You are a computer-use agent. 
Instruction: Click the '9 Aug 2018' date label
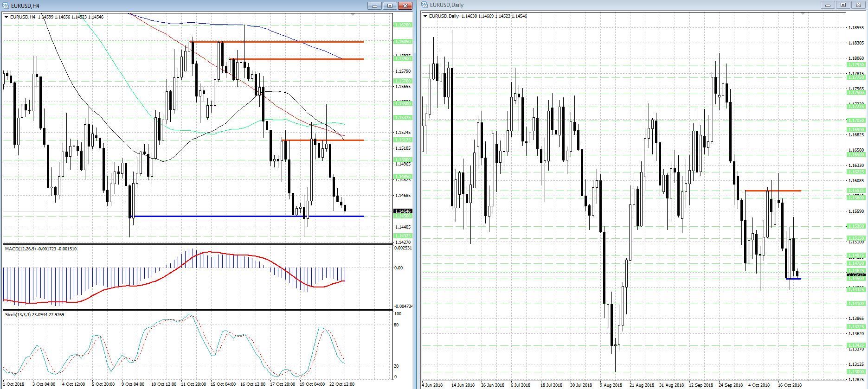611,385
